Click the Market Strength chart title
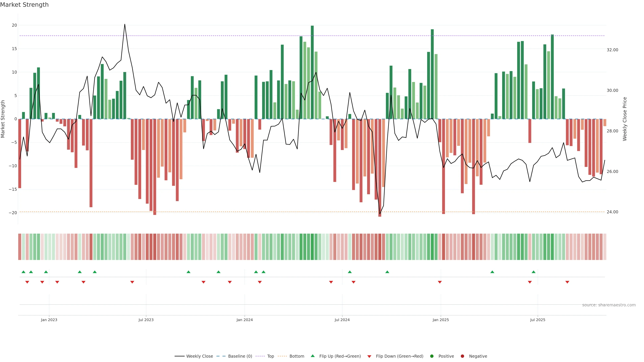The image size is (644, 362). coord(24,5)
